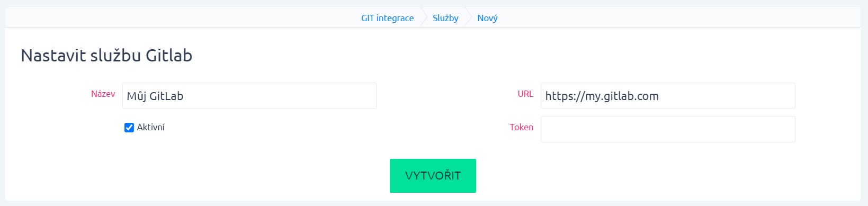Click the red URL field label
Screen dimensions: 868x206
pyautogui.click(x=525, y=94)
